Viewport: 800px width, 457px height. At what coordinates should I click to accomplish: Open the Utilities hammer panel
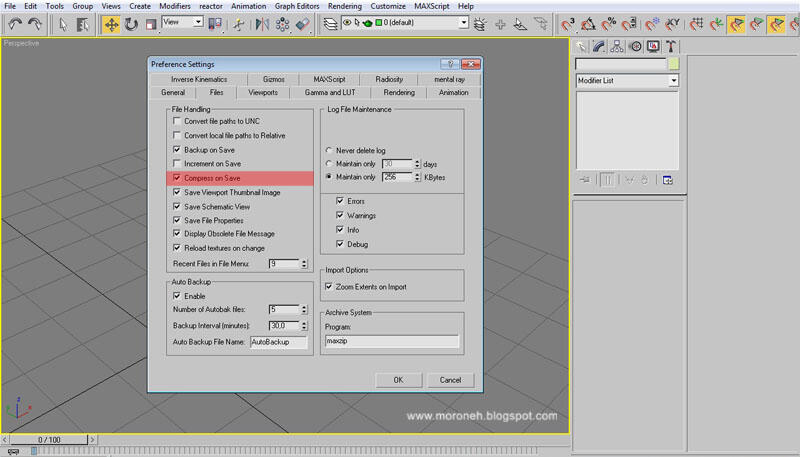(x=671, y=46)
